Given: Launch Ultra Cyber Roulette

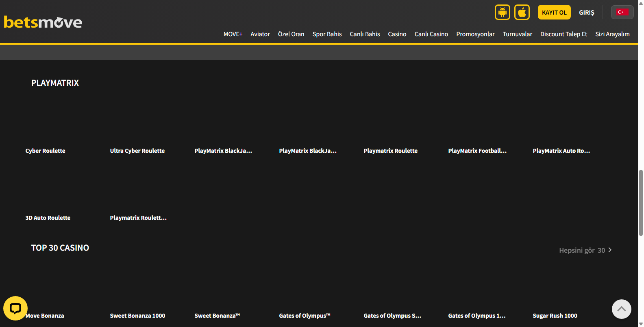Looking at the screenshot, I should (x=137, y=151).
